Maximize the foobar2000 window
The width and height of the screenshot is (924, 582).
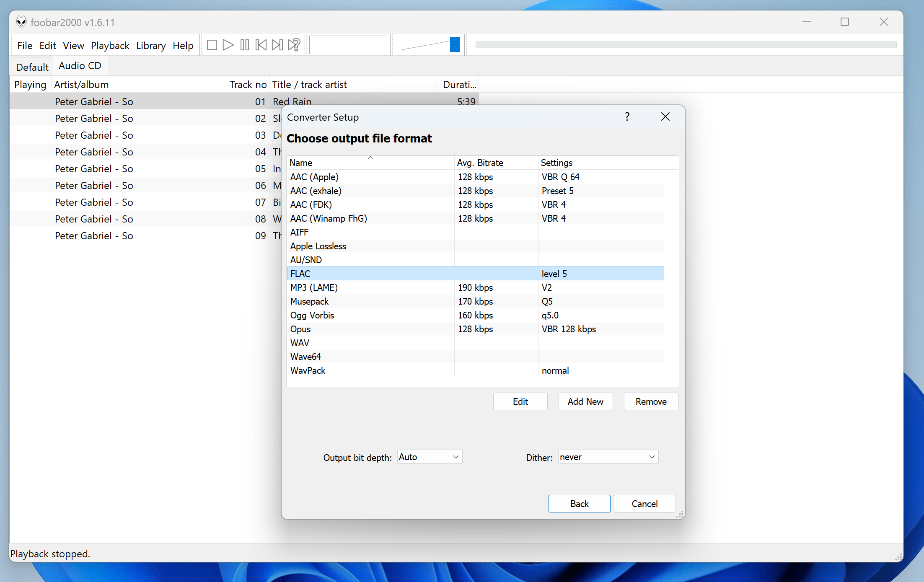[845, 22]
